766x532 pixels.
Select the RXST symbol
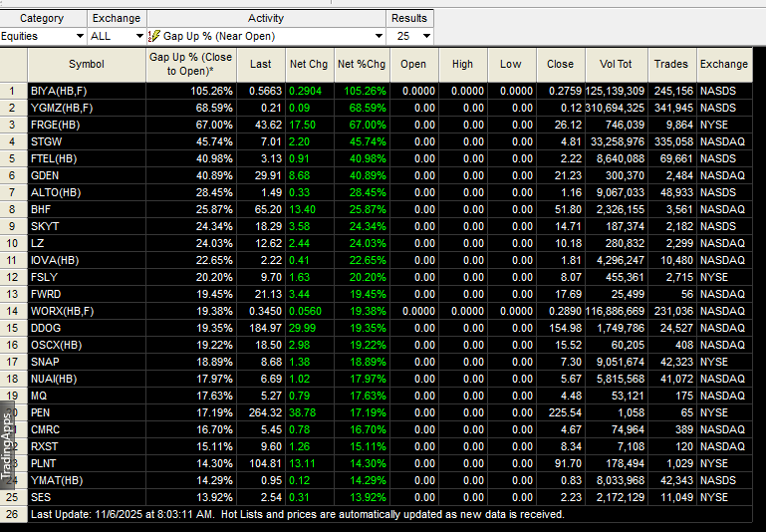click(x=44, y=446)
